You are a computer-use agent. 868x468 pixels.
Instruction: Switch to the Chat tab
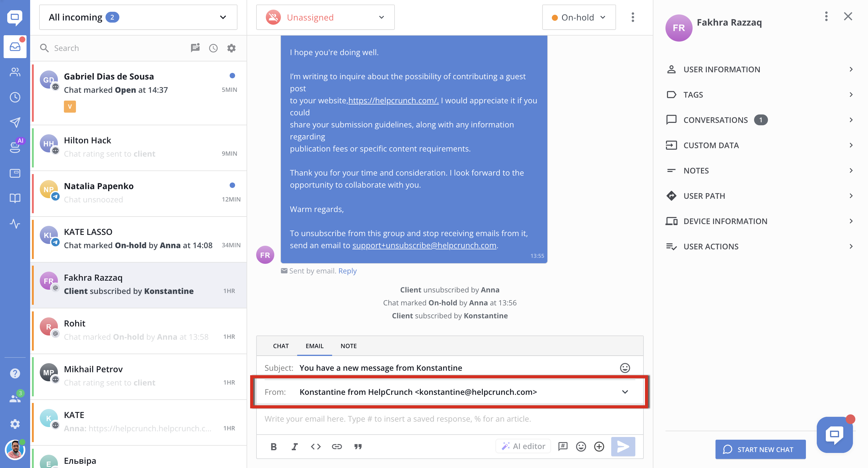pos(281,346)
